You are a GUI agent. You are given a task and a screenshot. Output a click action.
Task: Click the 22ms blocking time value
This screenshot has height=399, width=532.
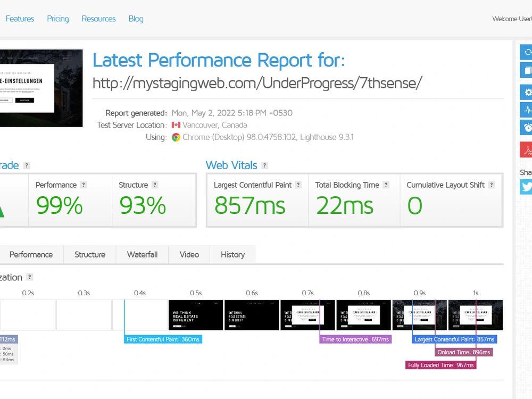pos(345,205)
